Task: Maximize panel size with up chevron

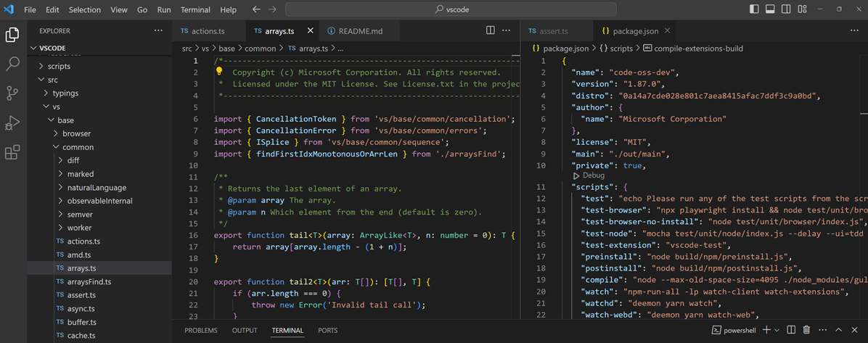Action: 839,330
